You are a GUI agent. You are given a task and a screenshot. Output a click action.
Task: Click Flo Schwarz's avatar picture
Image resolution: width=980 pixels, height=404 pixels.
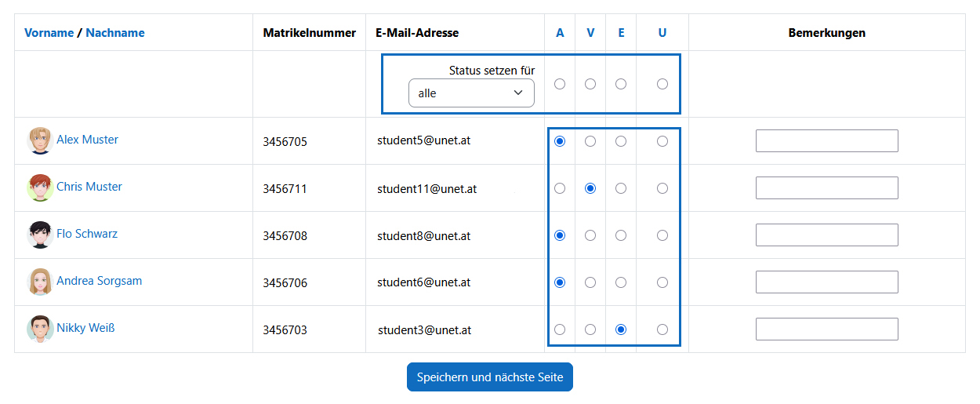point(40,235)
